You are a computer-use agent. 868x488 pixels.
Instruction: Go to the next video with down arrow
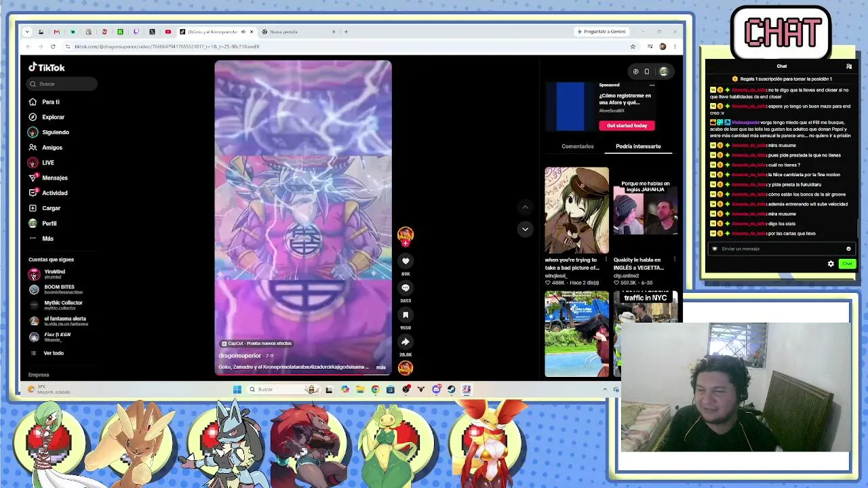(x=525, y=229)
